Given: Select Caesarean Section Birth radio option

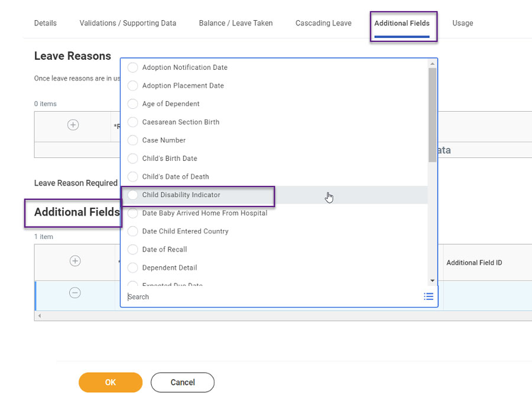Looking at the screenshot, I should pos(132,122).
